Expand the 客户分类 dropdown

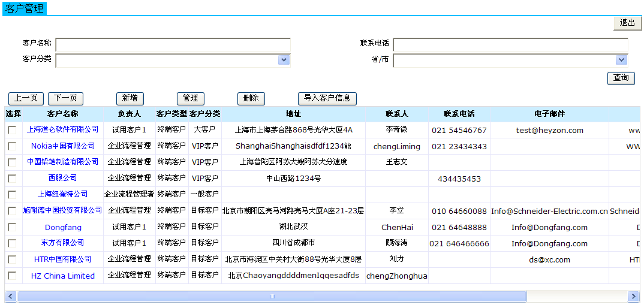[x=284, y=60]
